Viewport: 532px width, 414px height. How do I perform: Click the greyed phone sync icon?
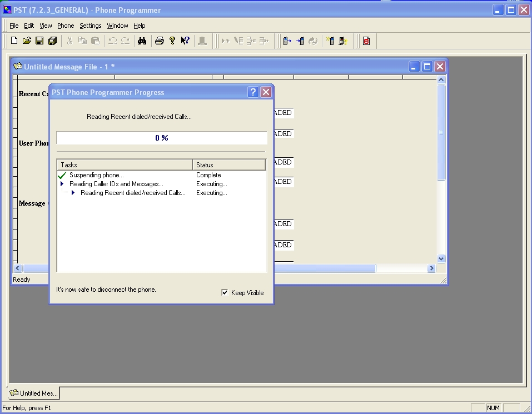[313, 41]
